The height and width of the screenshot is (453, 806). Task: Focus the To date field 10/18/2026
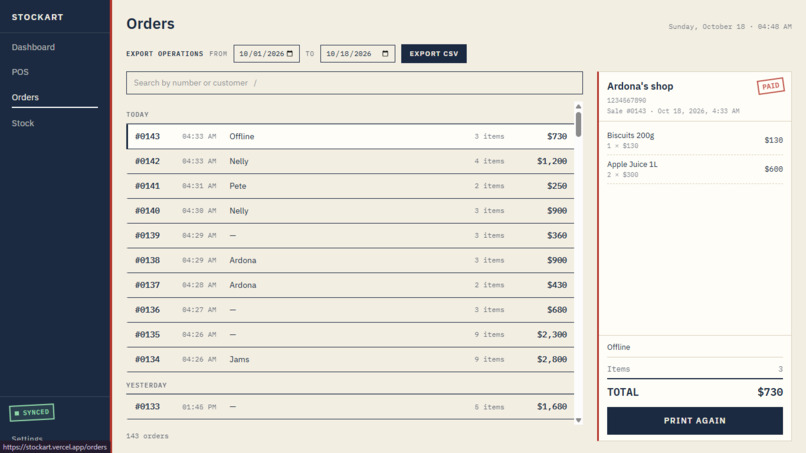(x=357, y=53)
